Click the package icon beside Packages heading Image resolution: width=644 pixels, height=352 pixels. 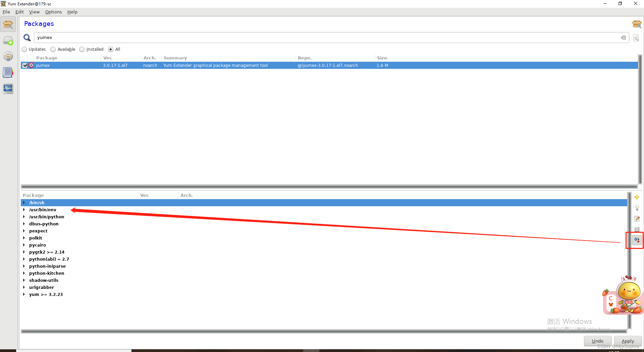pos(636,24)
